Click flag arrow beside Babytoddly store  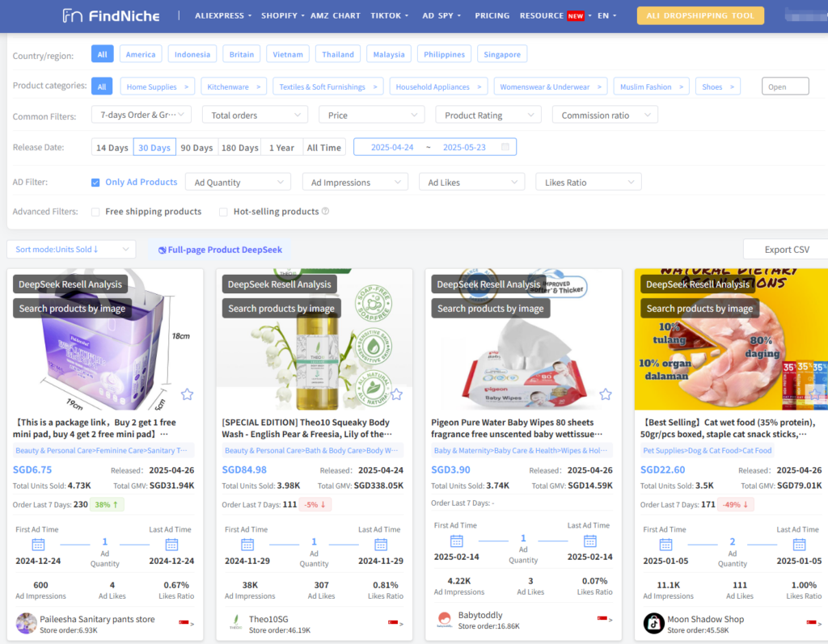(605, 619)
